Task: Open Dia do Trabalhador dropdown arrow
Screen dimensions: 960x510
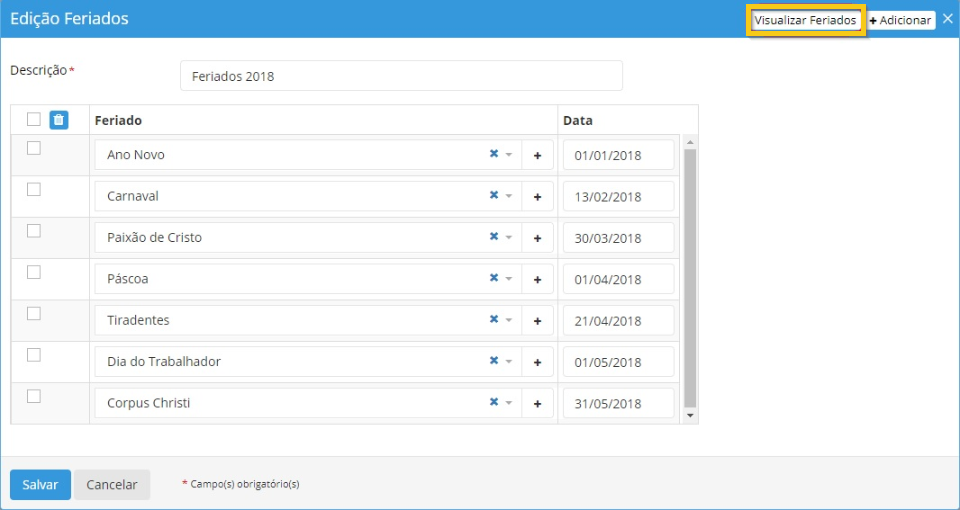Action: [508, 362]
